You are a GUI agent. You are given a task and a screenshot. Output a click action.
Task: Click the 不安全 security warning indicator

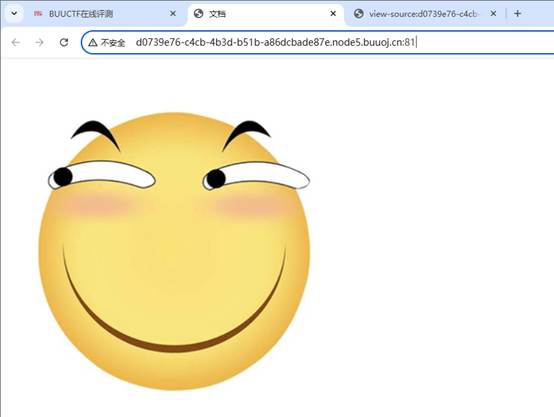107,43
